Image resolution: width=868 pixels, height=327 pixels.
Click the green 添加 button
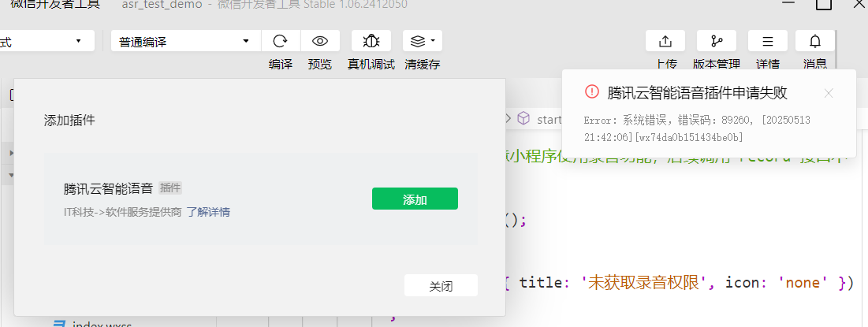pos(415,199)
